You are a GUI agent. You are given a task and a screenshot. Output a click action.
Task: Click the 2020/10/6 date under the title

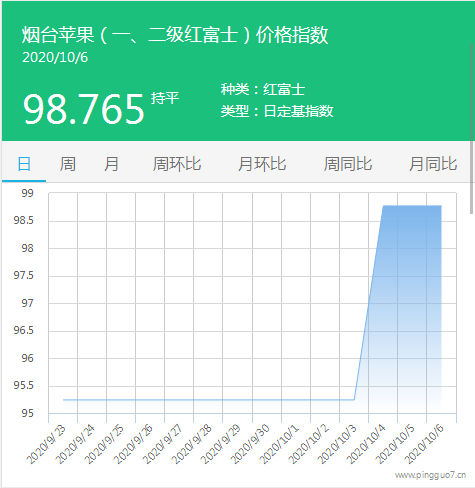[55, 58]
